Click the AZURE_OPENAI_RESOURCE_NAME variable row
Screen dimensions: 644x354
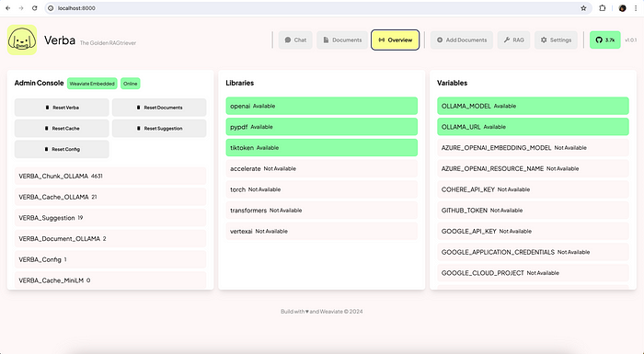pyautogui.click(x=533, y=168)
